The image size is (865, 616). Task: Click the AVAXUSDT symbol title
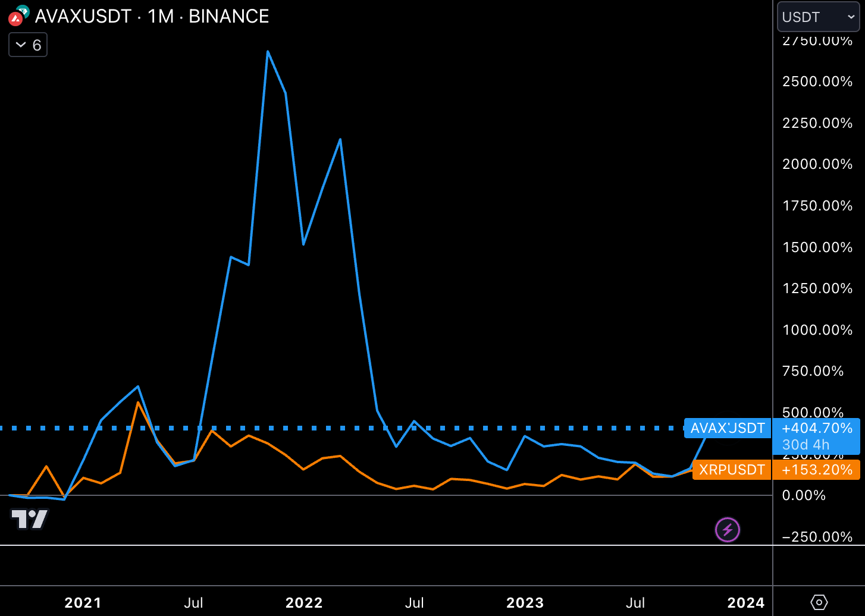(x=83, y=16)
